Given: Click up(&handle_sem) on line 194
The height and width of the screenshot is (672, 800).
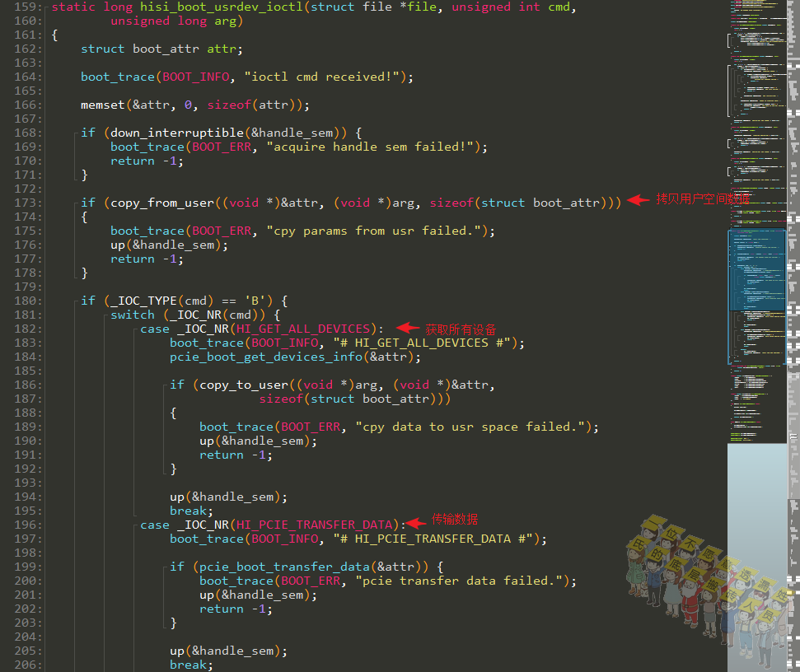Looking at the screenshot, I should click(x=228, y=497).
